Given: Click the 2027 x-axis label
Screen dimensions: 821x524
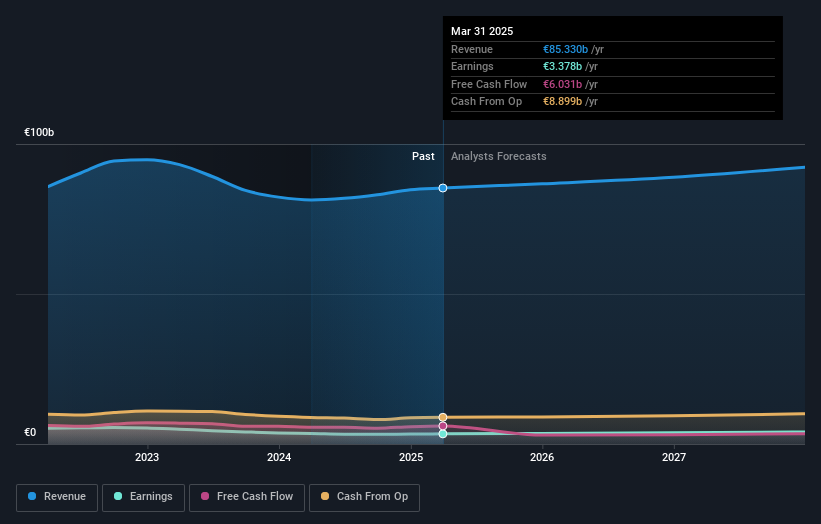Looking at the screenshot, I should click(674, 457).
